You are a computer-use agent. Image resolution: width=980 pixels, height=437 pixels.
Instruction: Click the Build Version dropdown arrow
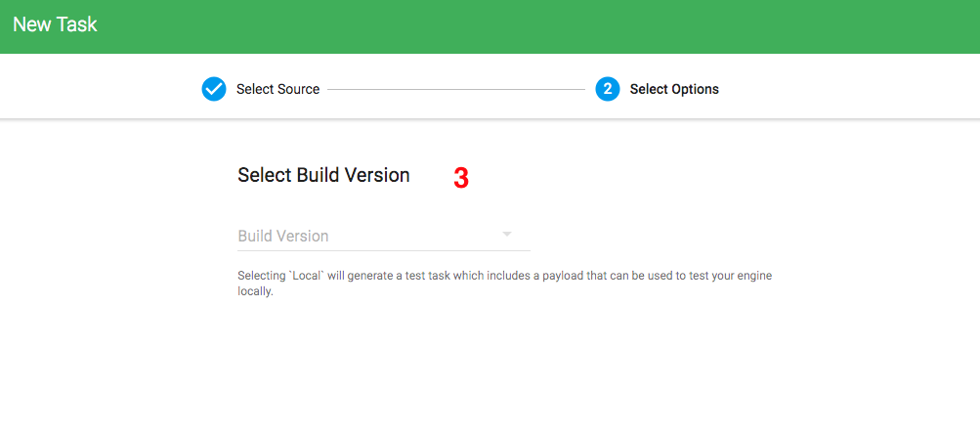(507, 235)
